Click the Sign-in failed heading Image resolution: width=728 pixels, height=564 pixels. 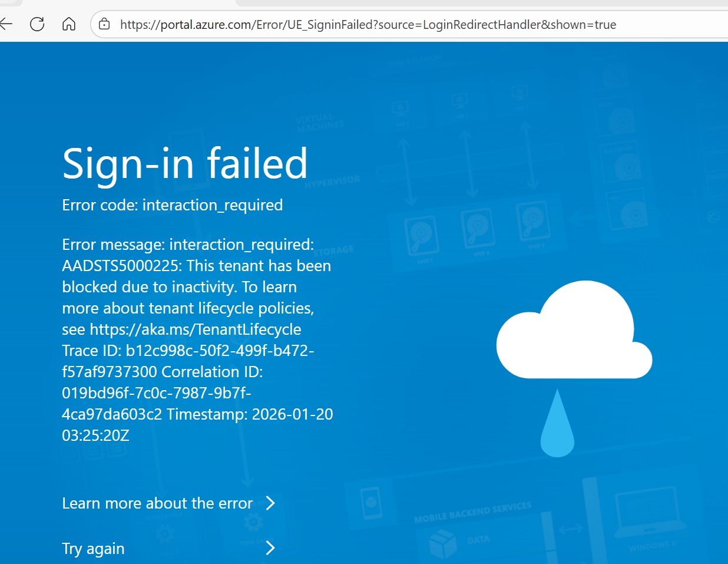185,164
